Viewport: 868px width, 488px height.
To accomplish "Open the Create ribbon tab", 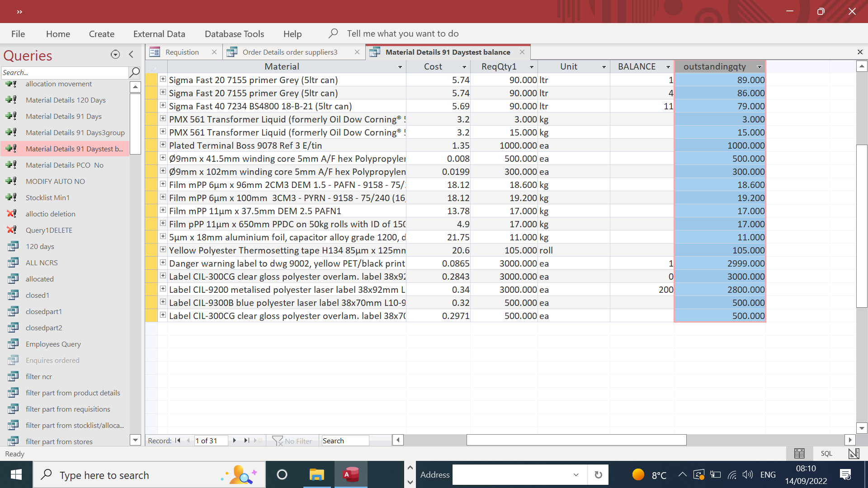I will point(102,34).
